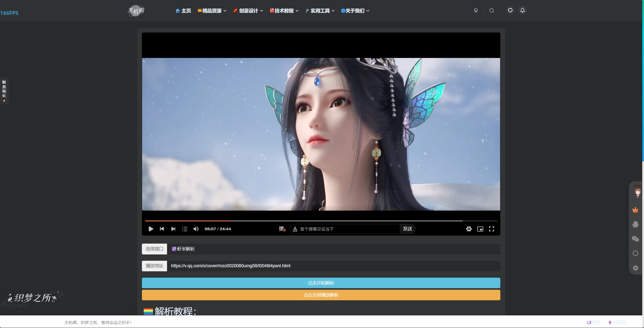Toggle the dark/light theme sun icon in header
Screen dimensions: 644x328
point(510,10)
